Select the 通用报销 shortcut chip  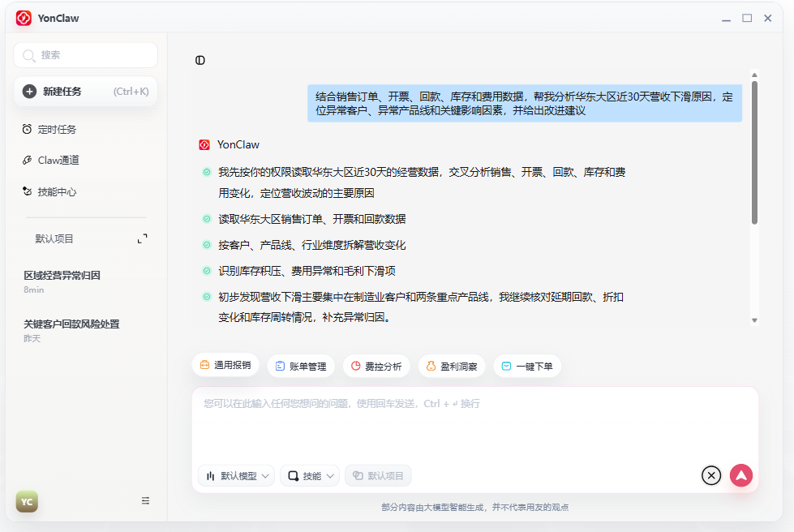(225, 366)
